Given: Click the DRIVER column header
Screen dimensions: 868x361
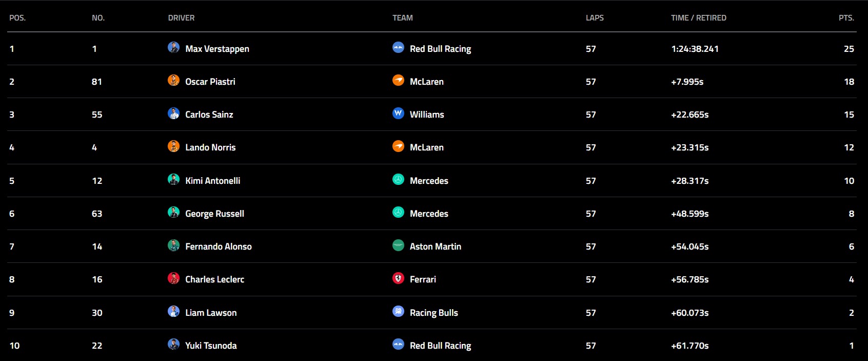Looking at the screenshot, I should pyautogui.click(x=181, y=18).
